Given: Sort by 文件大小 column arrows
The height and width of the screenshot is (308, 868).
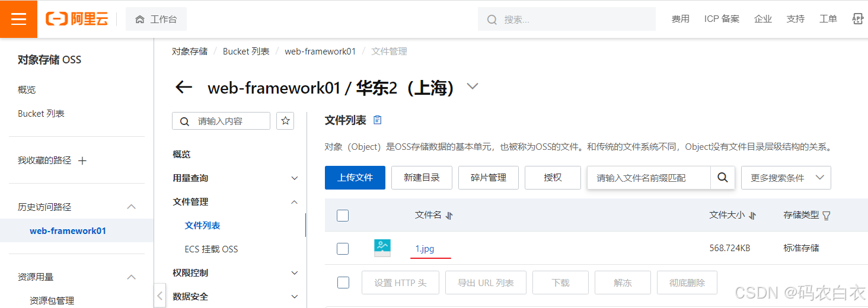Looking at the screenshot, I should (752, 216).
